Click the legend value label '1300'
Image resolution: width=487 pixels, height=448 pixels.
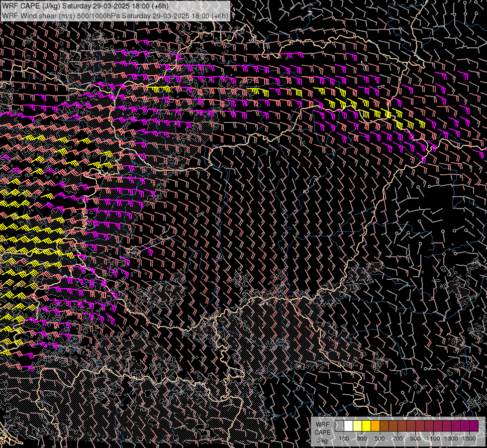pyautogui.click(x=451, y=439)
